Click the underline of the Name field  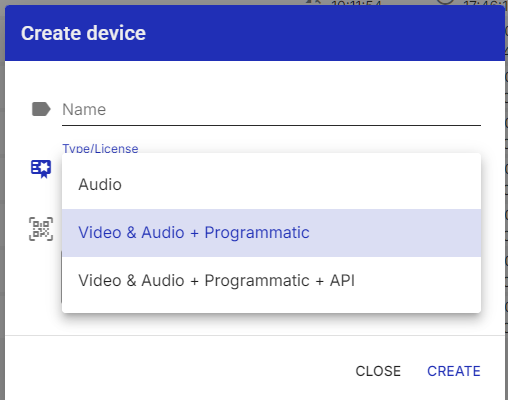click(271, 126)
